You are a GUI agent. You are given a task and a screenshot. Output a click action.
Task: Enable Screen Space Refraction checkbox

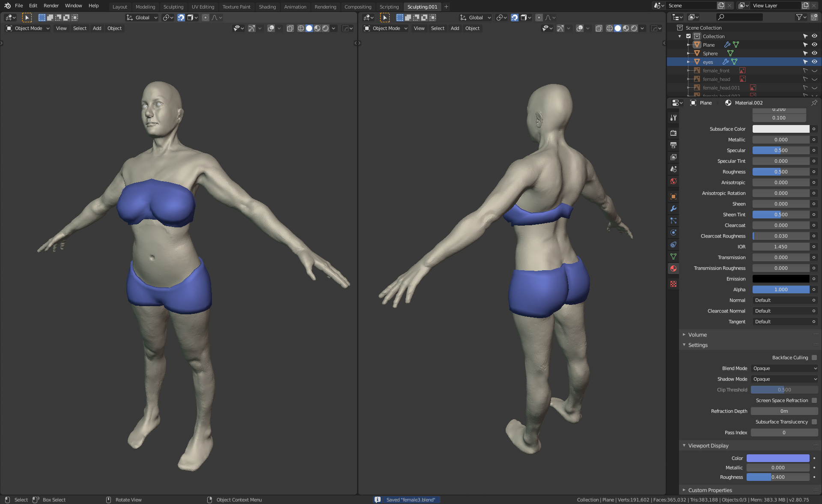pos(814,400)
